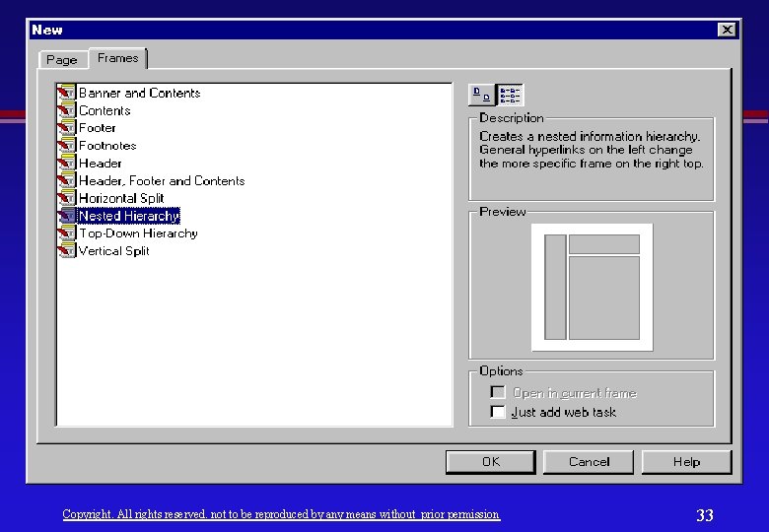Click the Top-Down Hierarchy template icon
769x532 pixels.
pyautogui.click(x=67, y=233)
